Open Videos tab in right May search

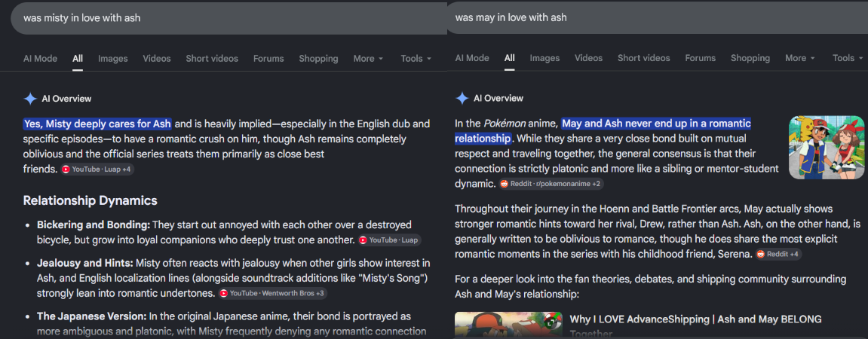click(x=588, y=58)
